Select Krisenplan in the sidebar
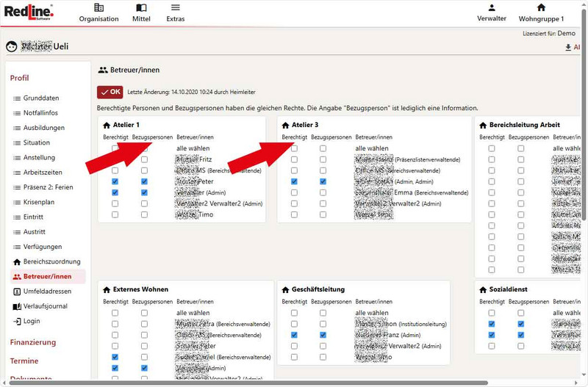 pyautogui.click(x=40, y=202)
